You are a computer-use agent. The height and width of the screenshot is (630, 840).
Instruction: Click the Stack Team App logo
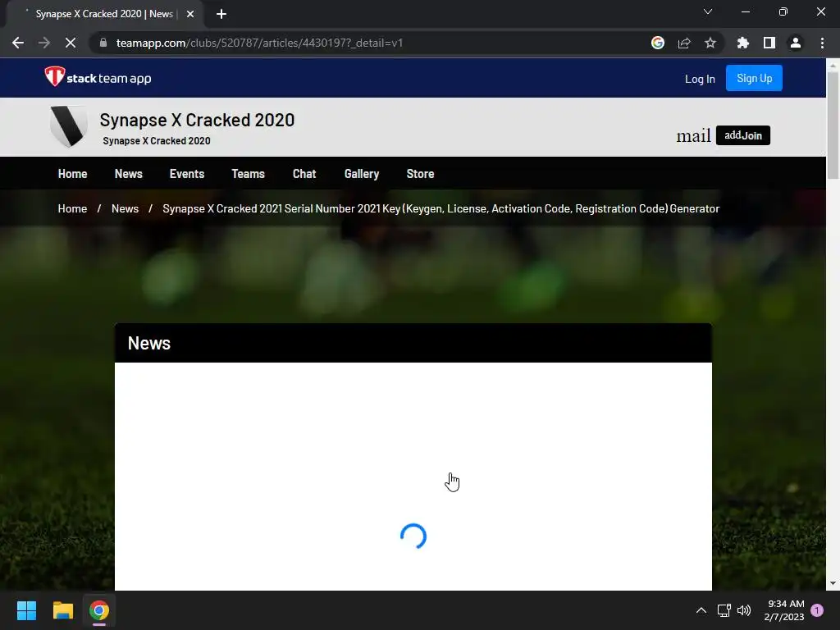pyautogui.click(x=98, y=77)
